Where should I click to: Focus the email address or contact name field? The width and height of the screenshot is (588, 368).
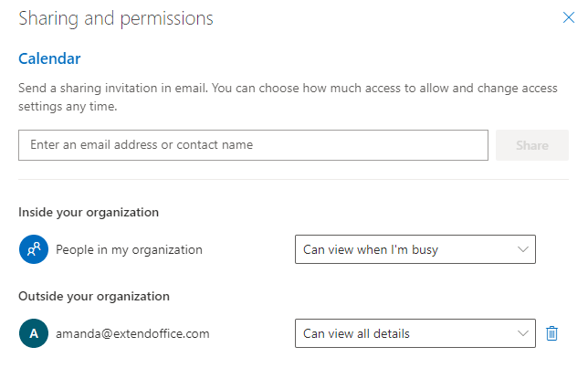pyautogui.click(x=253, y=145)
